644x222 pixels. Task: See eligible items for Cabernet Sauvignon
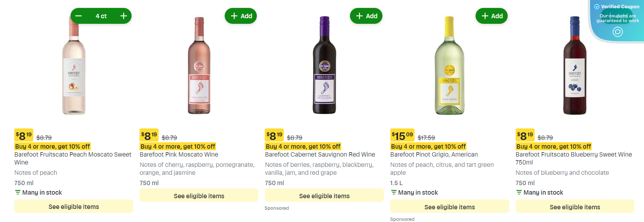[324, 196]
